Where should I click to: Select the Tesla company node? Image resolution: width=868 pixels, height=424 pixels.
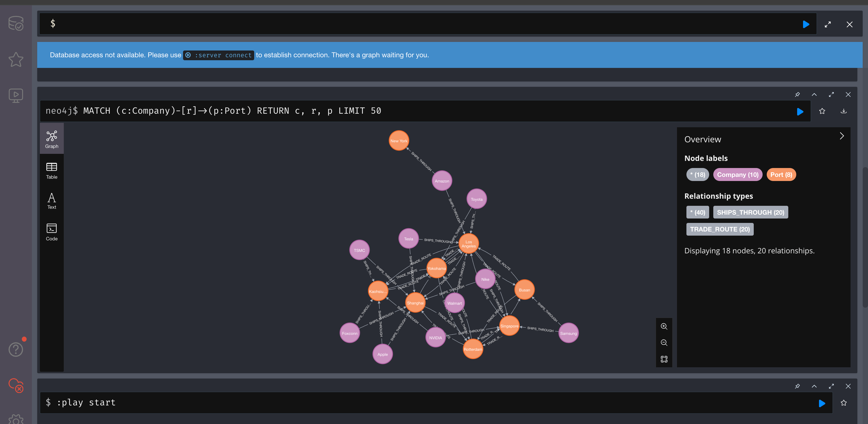click(408, 239)
